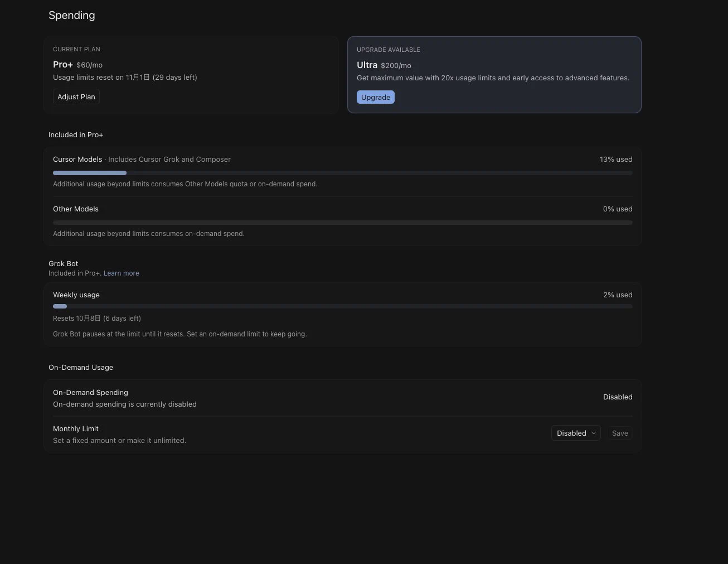Viewport: 728px width, 564px height.
Task: Click the Included in Pro+ section heading
Action: pyautogui.click(x=76, y=135)
